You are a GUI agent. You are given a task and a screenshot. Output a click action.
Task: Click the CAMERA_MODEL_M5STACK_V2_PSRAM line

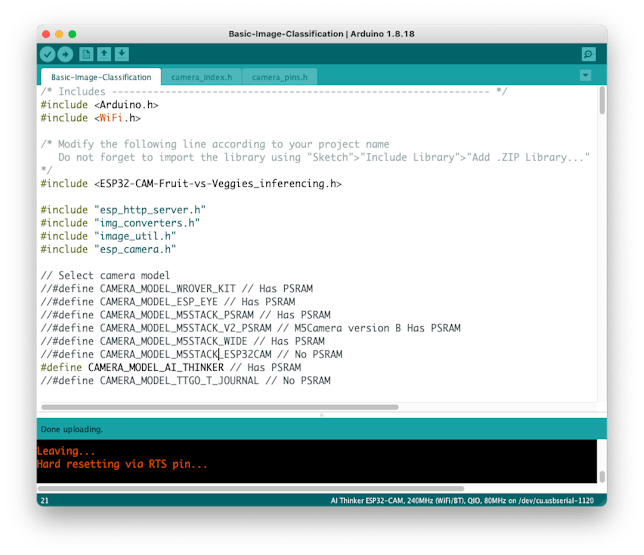click(x=251, y=328)
